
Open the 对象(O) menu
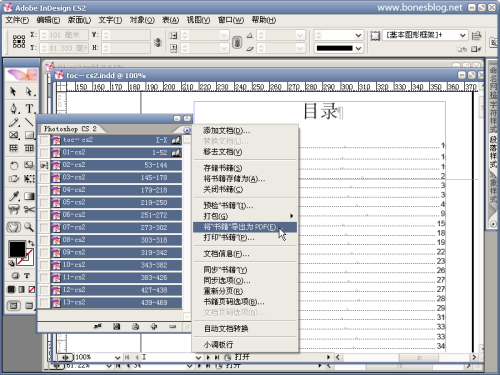point(142,20)
